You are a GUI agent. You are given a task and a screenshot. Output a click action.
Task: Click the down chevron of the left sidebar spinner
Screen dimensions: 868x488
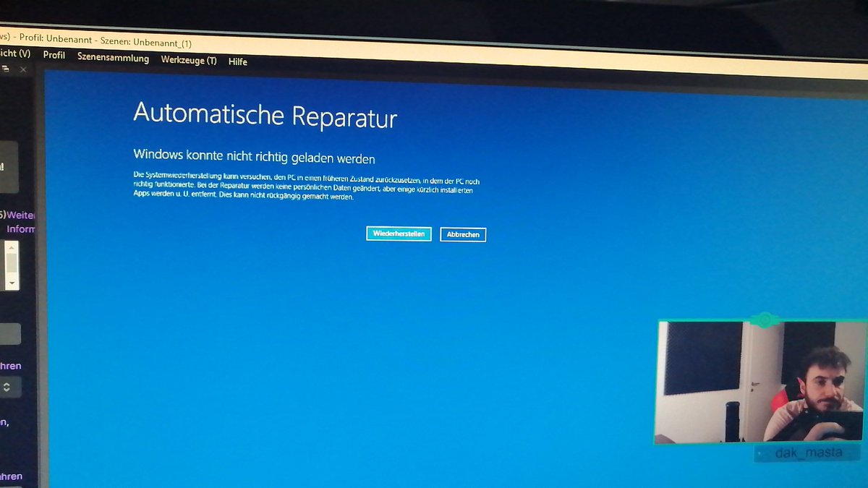point(6,390)
